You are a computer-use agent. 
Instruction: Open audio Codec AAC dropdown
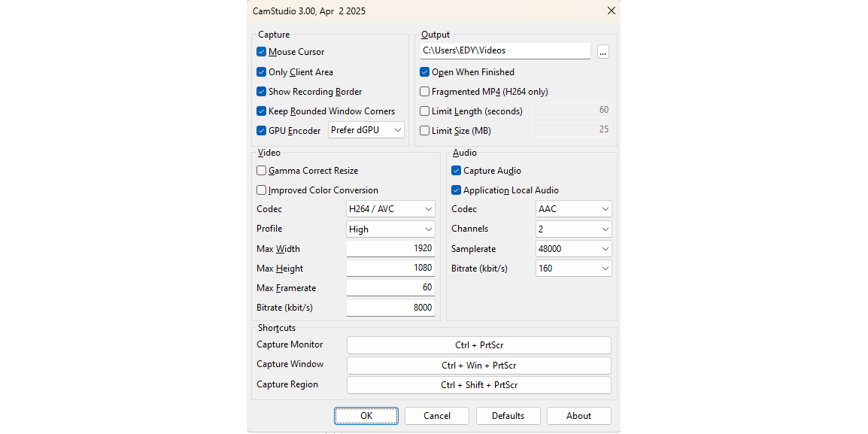573,209
